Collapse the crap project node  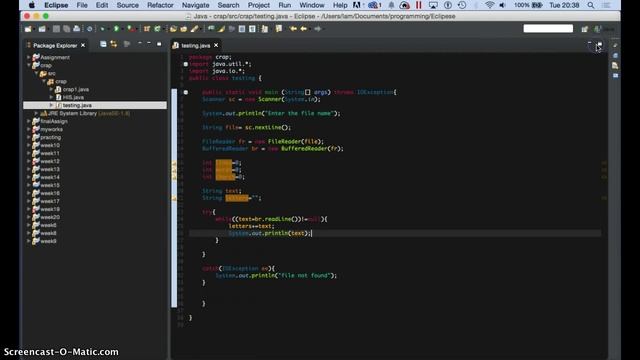coord(29,65)
